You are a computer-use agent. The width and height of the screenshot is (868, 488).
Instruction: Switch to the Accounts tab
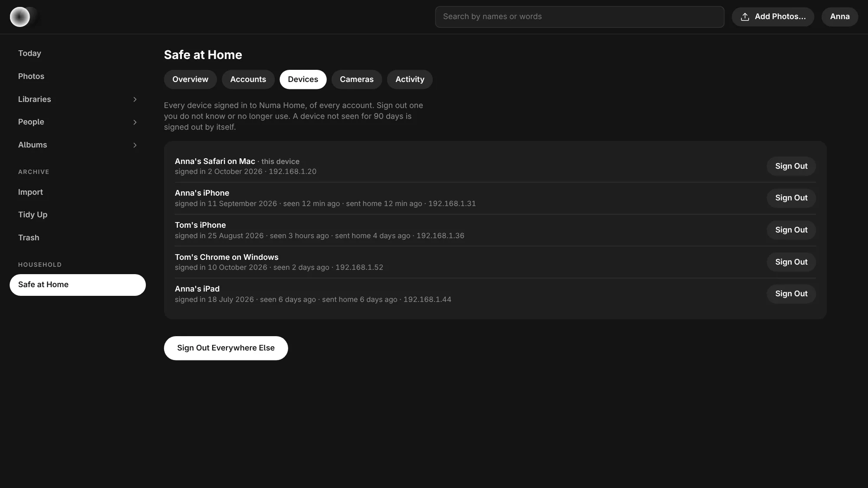click(248, 79)
